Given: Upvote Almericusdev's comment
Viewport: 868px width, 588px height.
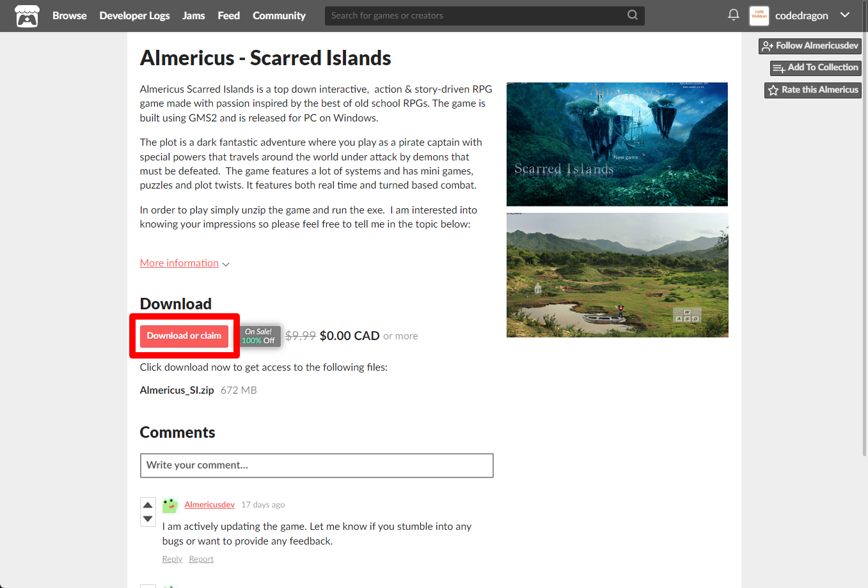Looking at the screenshot, I should (148, 505).
